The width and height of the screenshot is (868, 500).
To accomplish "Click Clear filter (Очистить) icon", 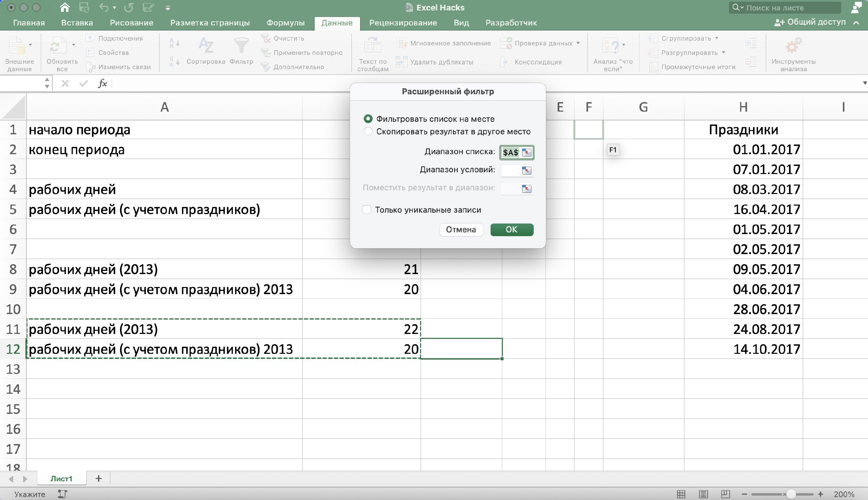I will [x=265, y=38].
